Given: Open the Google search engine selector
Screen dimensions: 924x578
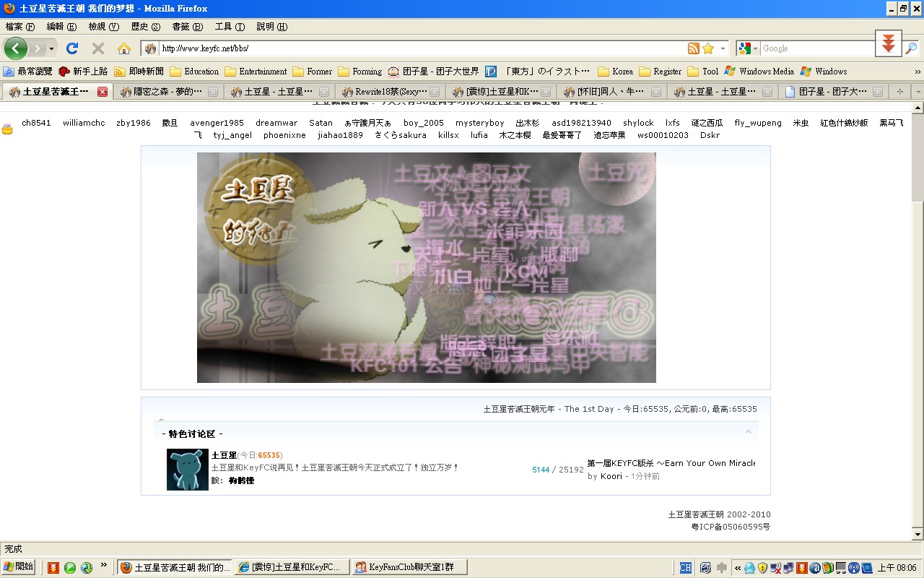Looking at the screenshot, I should (x=749, y=48).
